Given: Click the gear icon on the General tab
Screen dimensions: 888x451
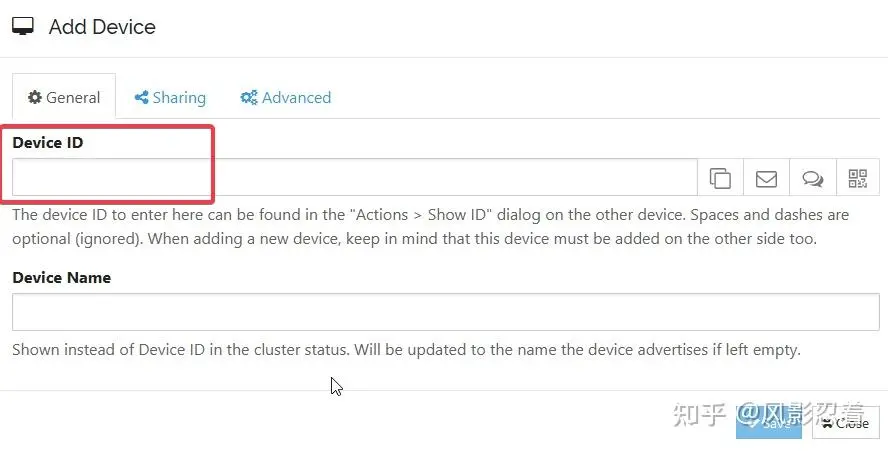Looking at the screenshot, I should tap(35, 97).
